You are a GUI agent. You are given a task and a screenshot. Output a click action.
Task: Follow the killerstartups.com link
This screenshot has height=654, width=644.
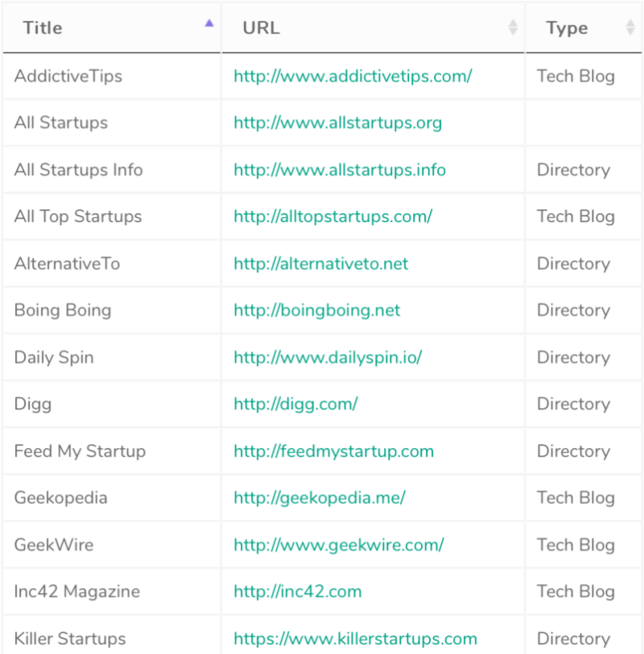coord(355,639)
